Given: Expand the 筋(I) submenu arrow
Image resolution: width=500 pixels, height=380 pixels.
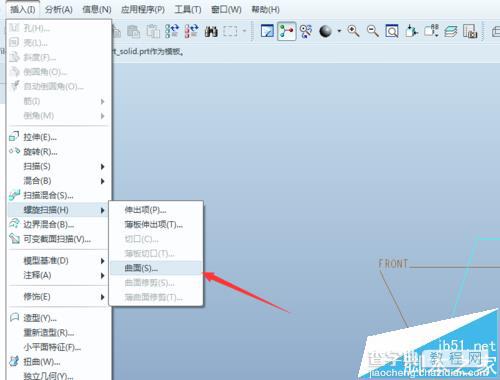Looking at the screenshot, I should 102,101.
